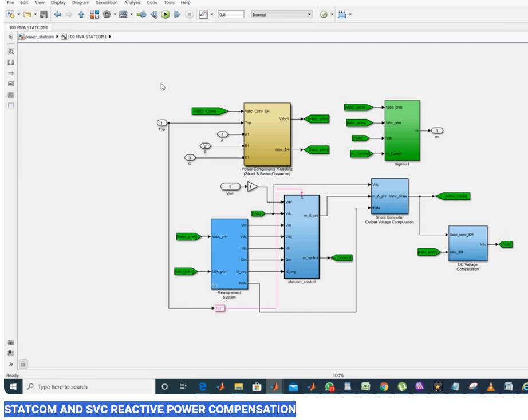
Task: Open the Code menu
Action: [152, 2]
